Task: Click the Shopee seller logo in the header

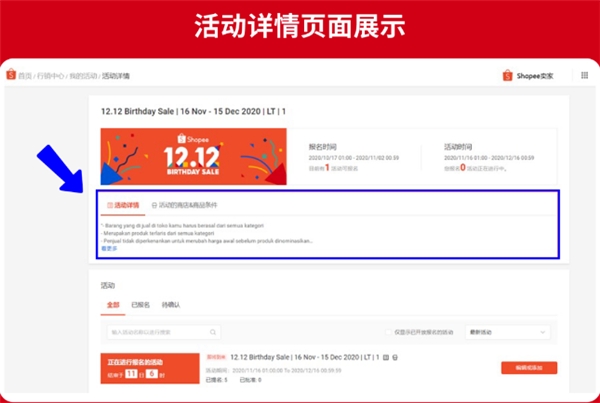Action: [x=507, y=75]
